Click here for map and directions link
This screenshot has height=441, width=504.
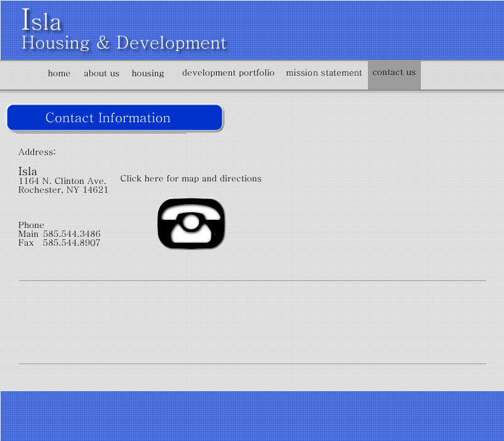191,178
